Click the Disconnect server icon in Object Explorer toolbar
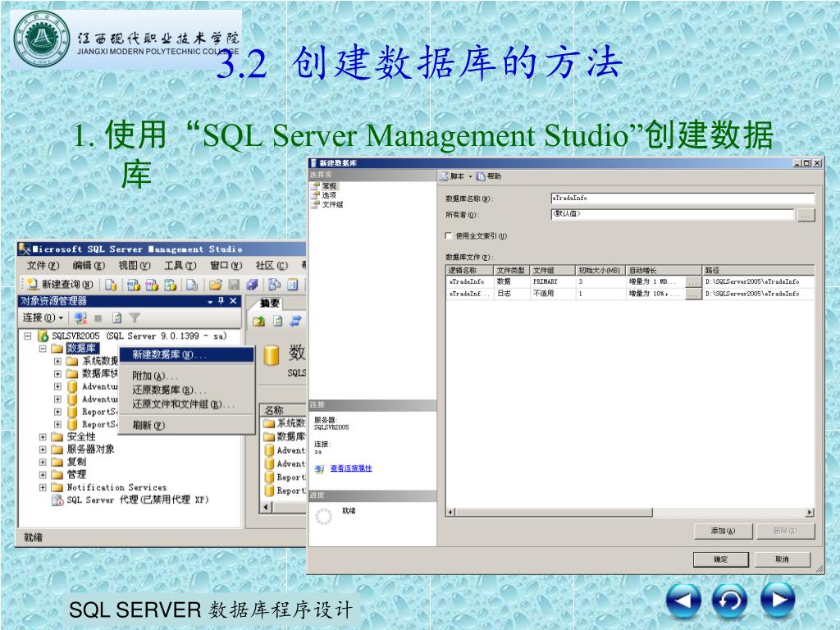 pos(80,318)
